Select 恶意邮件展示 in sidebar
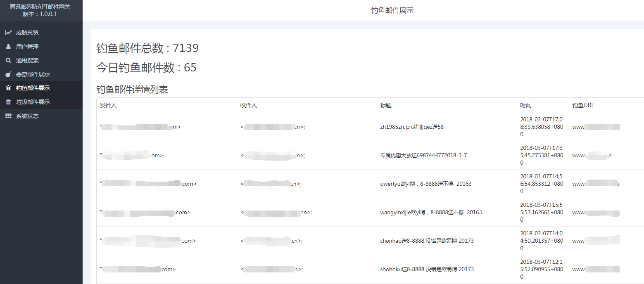Image resolution: width=644 pixels, height=284 pixels. tap(33, 74)
